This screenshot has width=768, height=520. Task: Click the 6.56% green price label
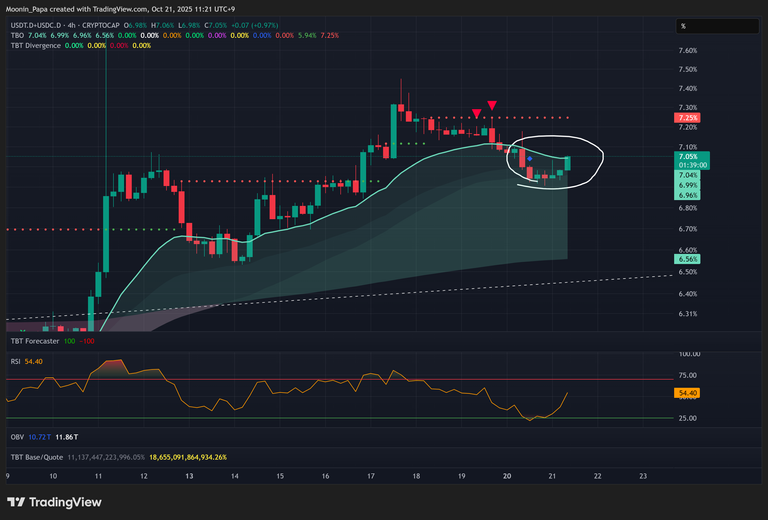pyautogui.click(x=688, y=258)
